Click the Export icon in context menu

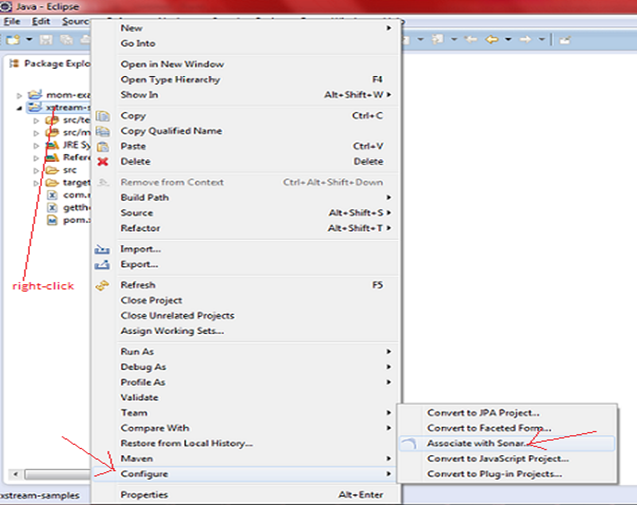point(102,264)
